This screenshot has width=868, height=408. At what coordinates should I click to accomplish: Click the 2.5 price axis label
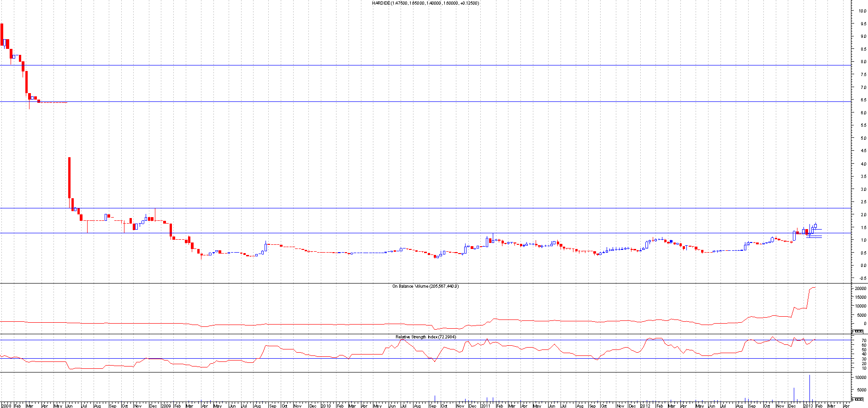863,202
